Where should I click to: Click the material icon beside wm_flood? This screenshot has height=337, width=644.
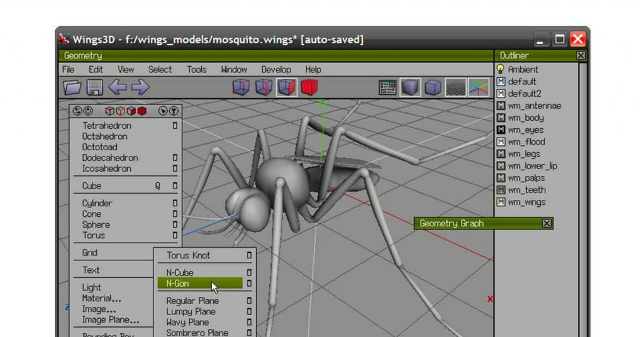501,141
